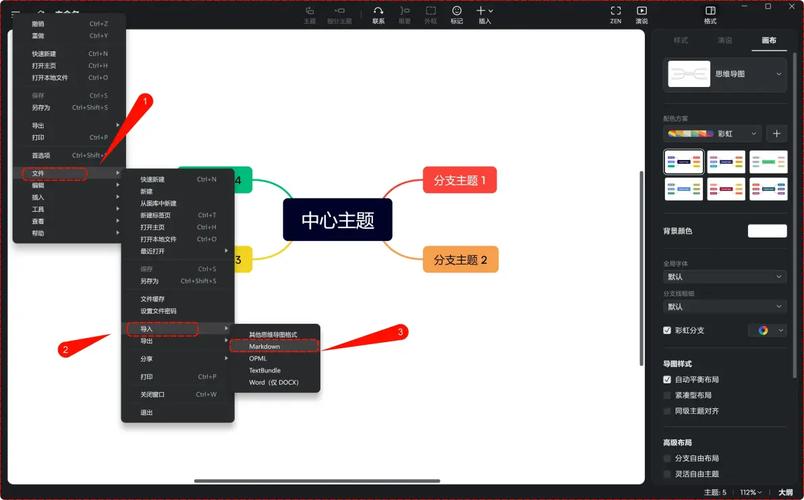Open the 思维导图 structure dropdown

tap(725, 74)
